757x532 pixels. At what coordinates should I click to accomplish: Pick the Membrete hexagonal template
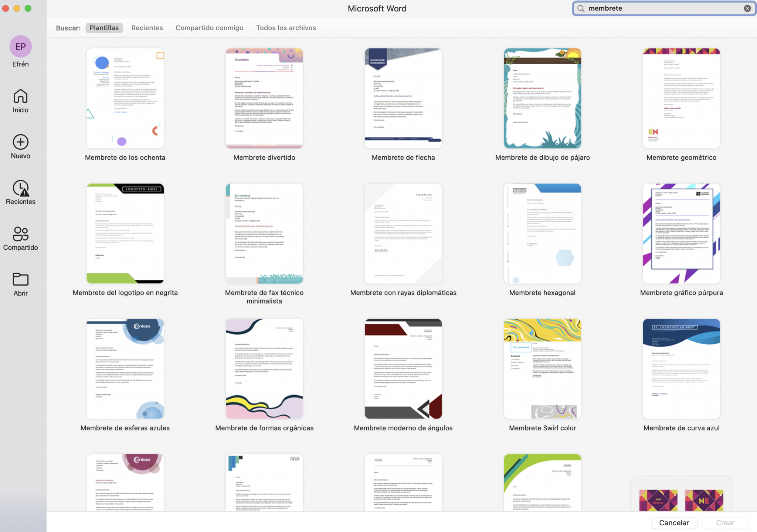tap(542, 233)
